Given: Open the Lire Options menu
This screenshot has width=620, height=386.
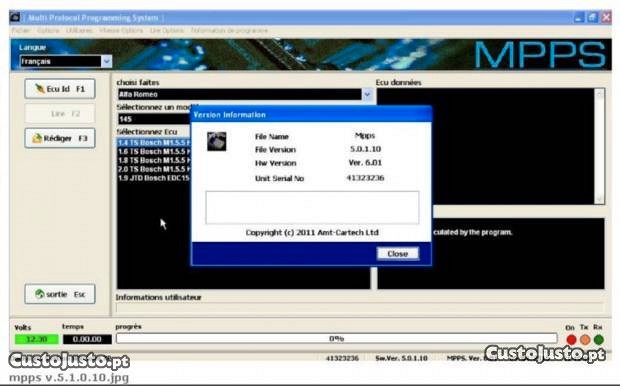Looking at the screenshot, I should [x=166, y=30].
